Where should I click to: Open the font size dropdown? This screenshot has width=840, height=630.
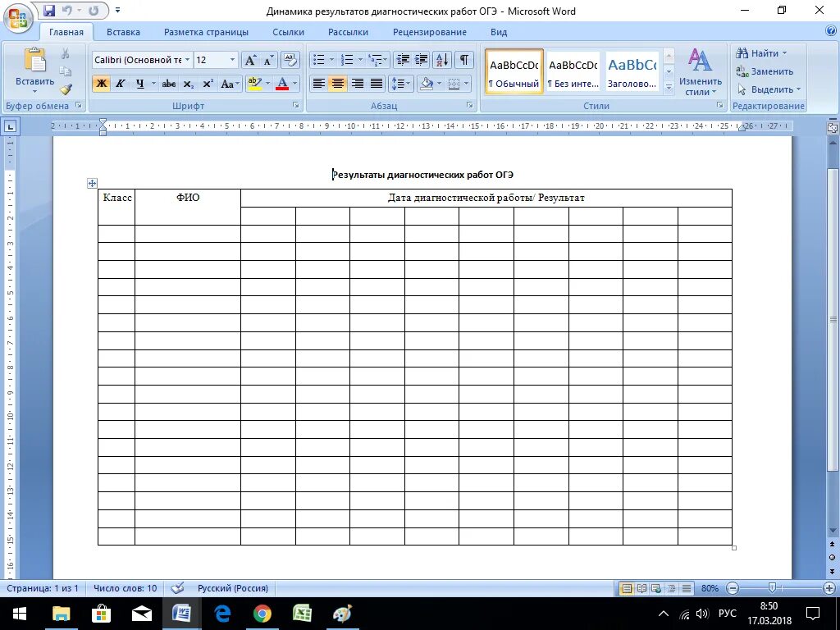pos(232,60)
